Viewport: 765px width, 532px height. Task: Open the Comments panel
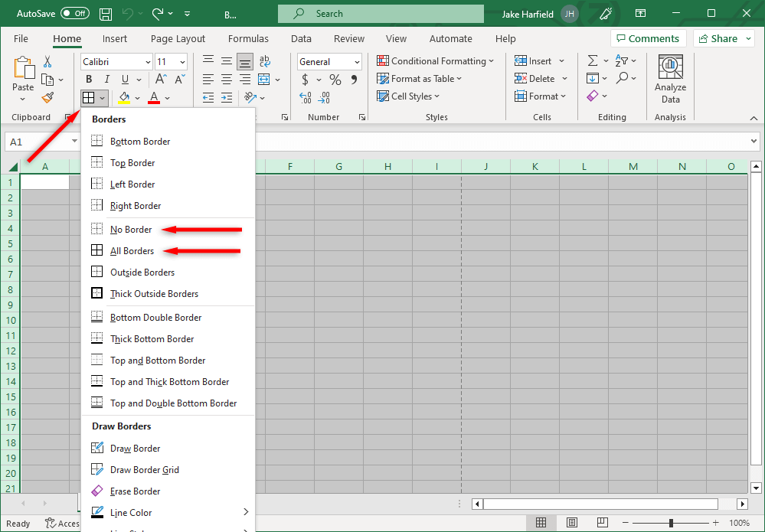click(648, 38)
